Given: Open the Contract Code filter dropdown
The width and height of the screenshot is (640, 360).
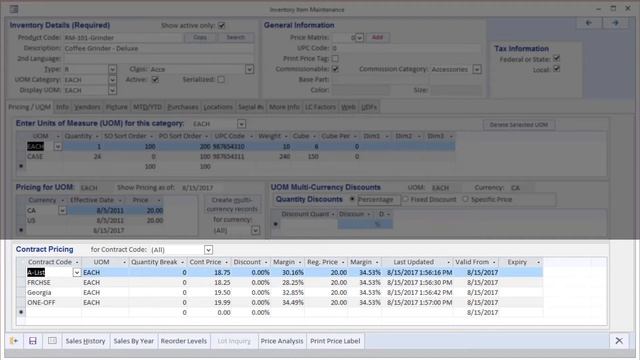Looking at the screenshot, I should [208, 250].
